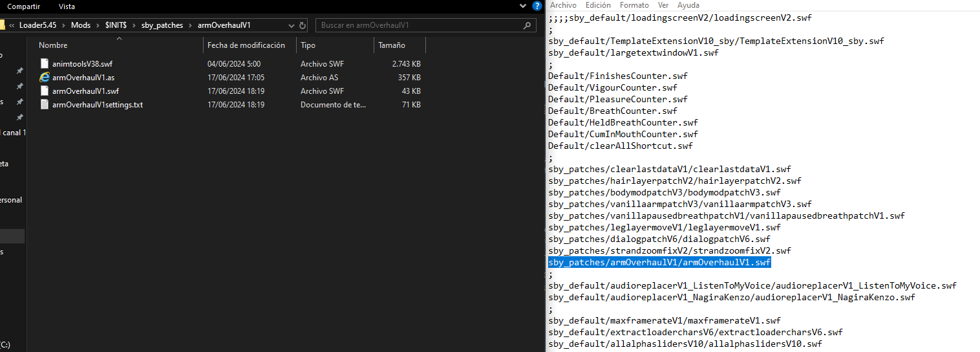This screenshot has height=352, width=980.
Task: Open the Vista ribbon tab
Action: click(x=67, y=6)
